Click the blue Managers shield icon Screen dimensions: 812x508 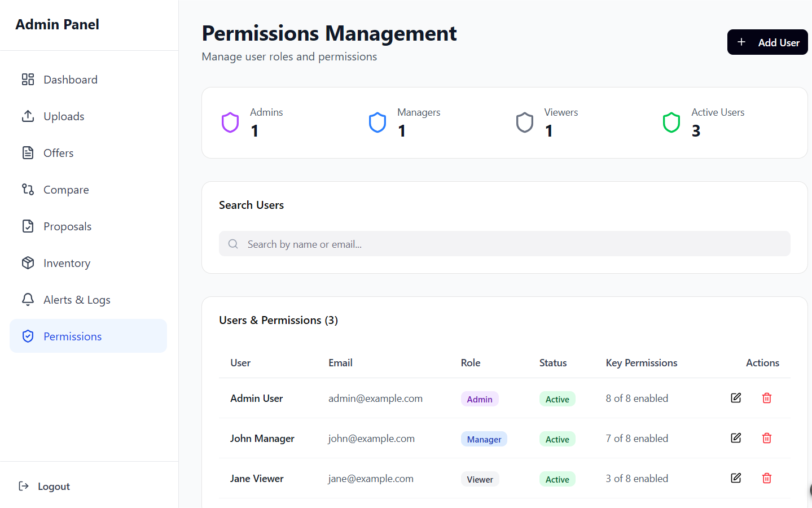(x=377, y=122)
